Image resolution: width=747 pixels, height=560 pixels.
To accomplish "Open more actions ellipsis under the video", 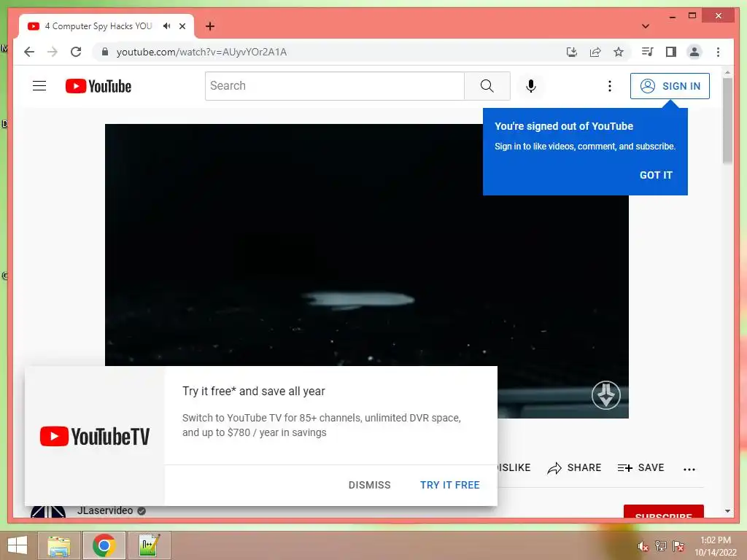I will click(689, 469).
